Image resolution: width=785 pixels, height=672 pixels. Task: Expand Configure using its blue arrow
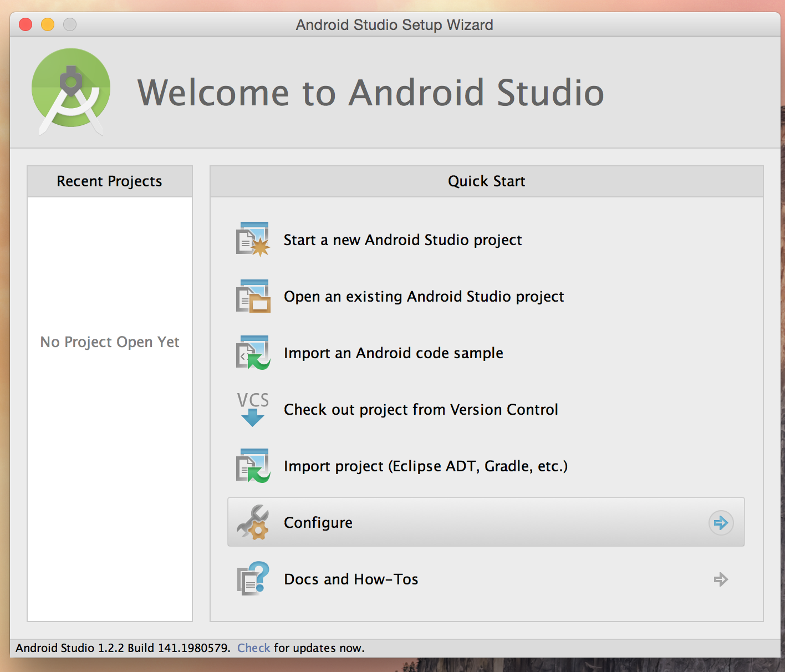721,522
